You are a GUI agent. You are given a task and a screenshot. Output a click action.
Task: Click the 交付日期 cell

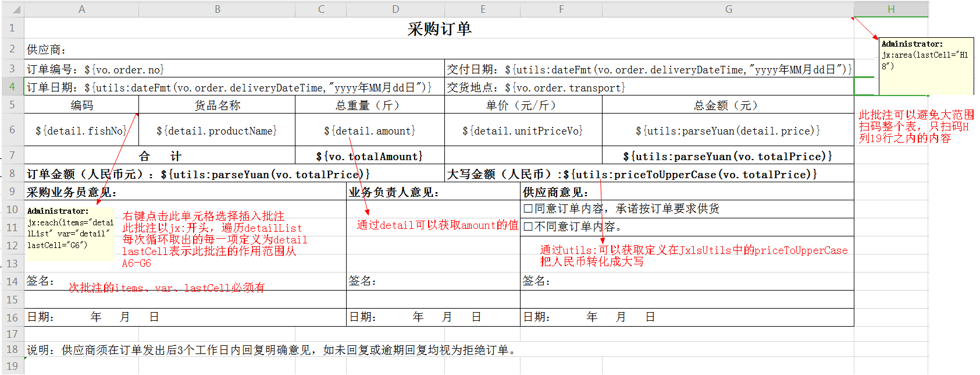[x=649, y=69]
